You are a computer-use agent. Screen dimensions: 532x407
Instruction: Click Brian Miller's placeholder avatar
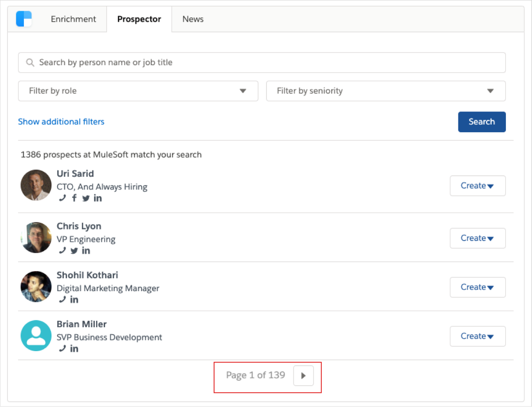(36, 336)
